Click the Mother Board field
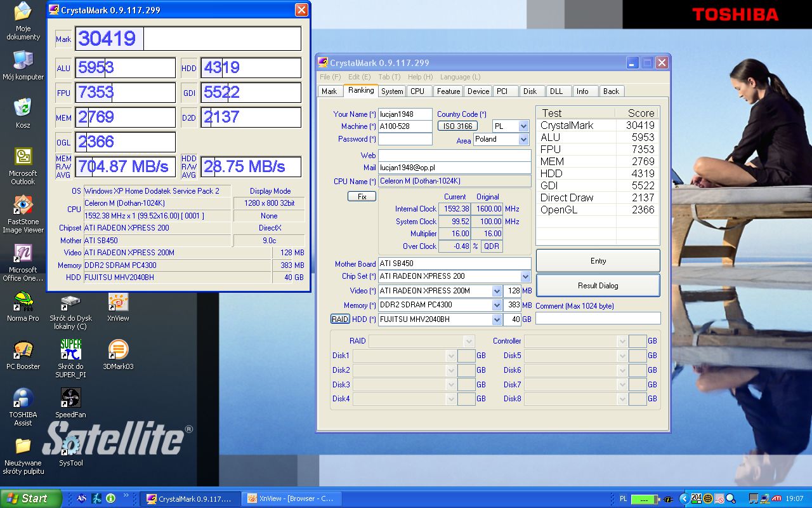 pos(455,264)
